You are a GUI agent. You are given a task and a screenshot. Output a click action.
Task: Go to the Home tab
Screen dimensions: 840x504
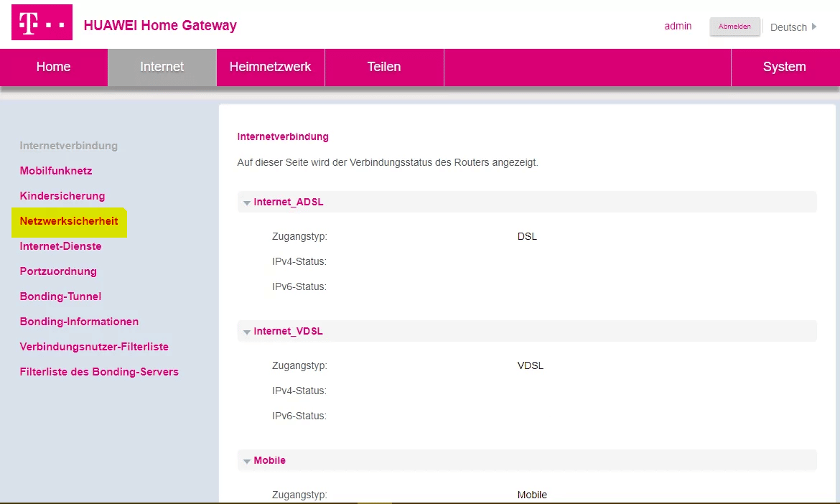tap(53, 67)
